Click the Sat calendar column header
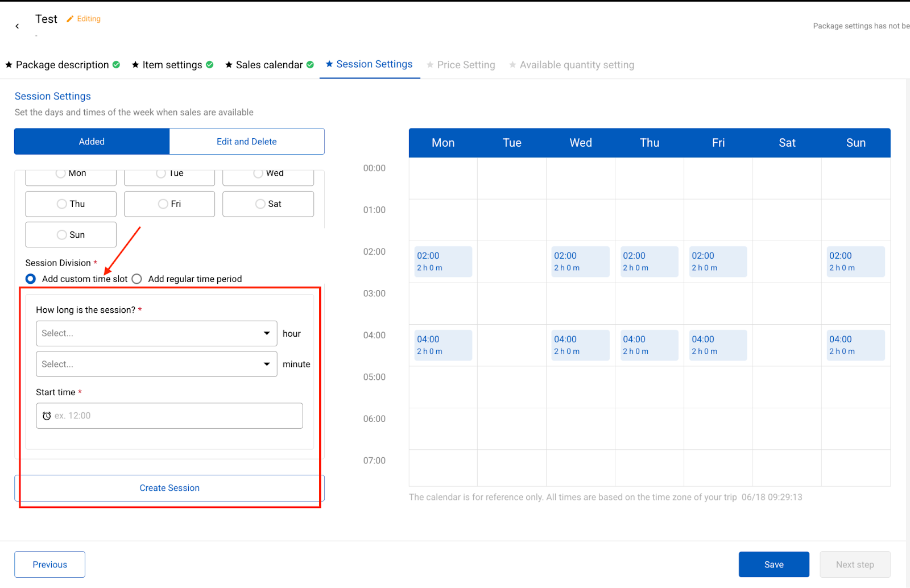 (x=787, y=143)
